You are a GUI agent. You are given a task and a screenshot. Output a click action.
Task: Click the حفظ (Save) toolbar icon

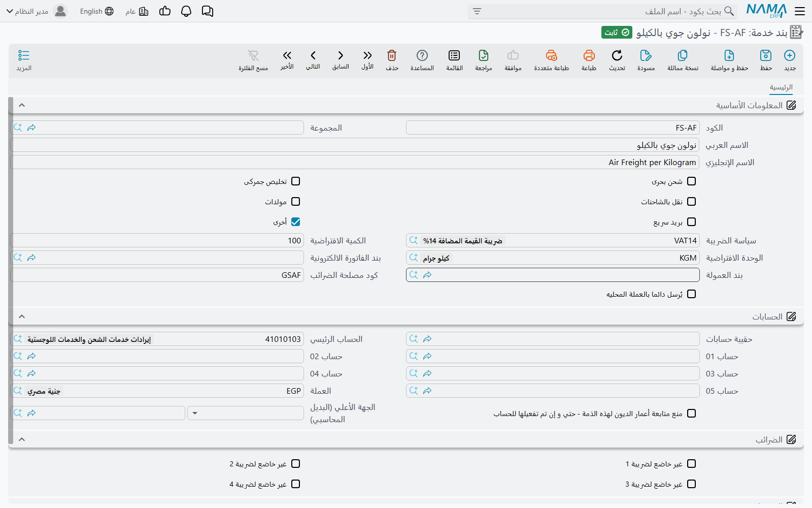[766, 55]
